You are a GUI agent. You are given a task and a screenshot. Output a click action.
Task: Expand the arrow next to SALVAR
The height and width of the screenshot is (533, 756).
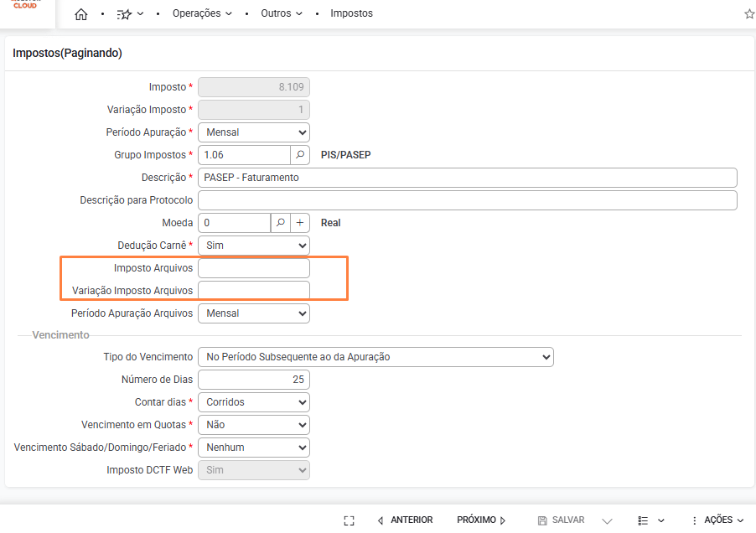608,520
